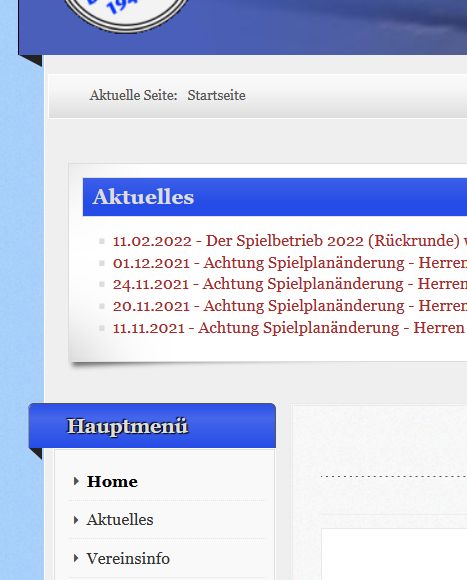Image resolution: width=467 pixels, height=580 pixels.
Task: Click the Hauptmenü panel header
Action: pyautogui.click(x=152, y=426)
